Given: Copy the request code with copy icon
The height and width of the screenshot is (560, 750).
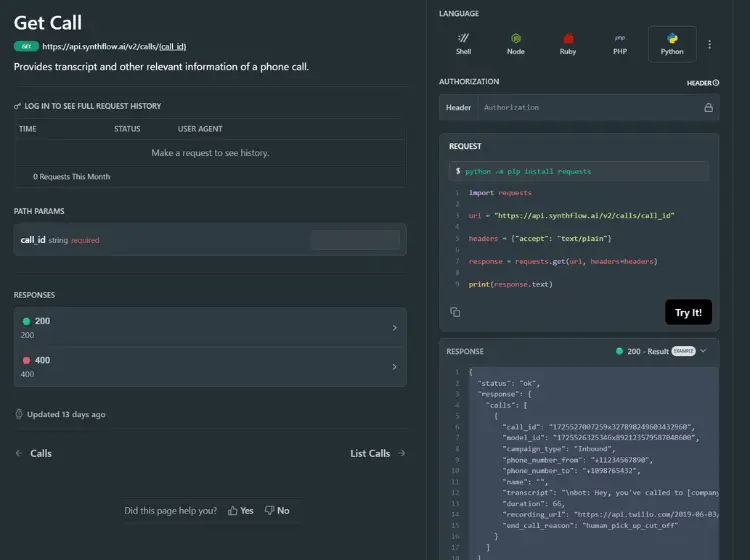Looking at the screenshot, I should pos(455,312).
